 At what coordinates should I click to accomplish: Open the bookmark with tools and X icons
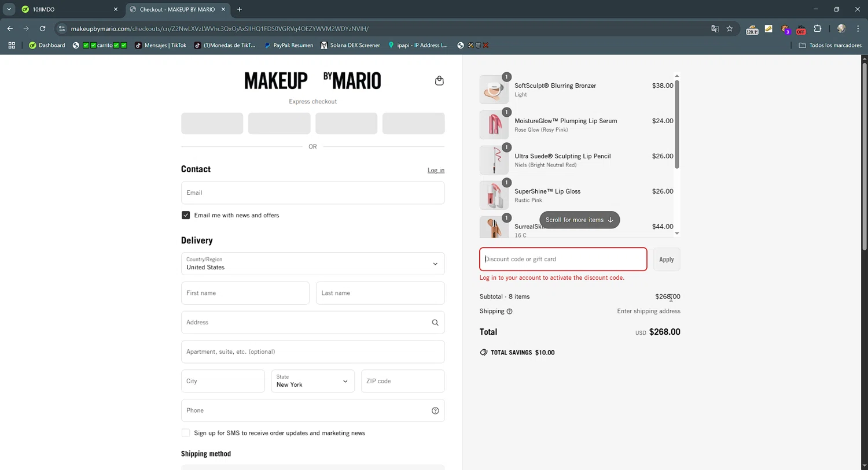coord(473,45)
